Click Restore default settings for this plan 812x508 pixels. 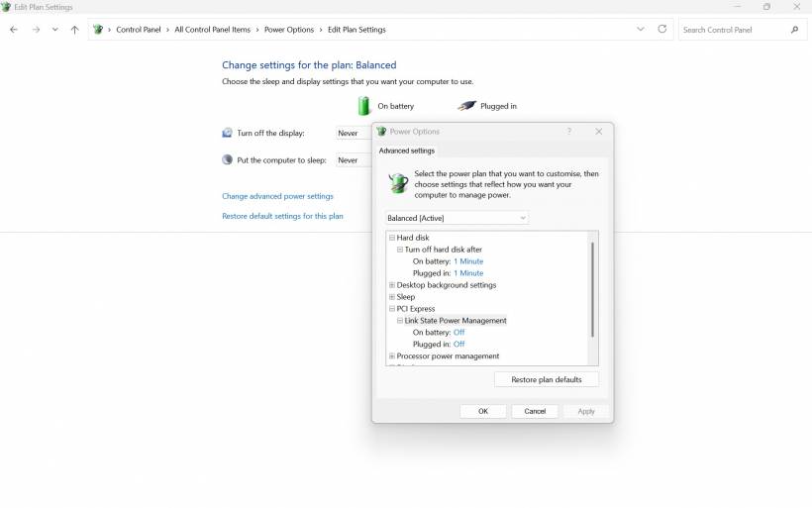[282, 216]
